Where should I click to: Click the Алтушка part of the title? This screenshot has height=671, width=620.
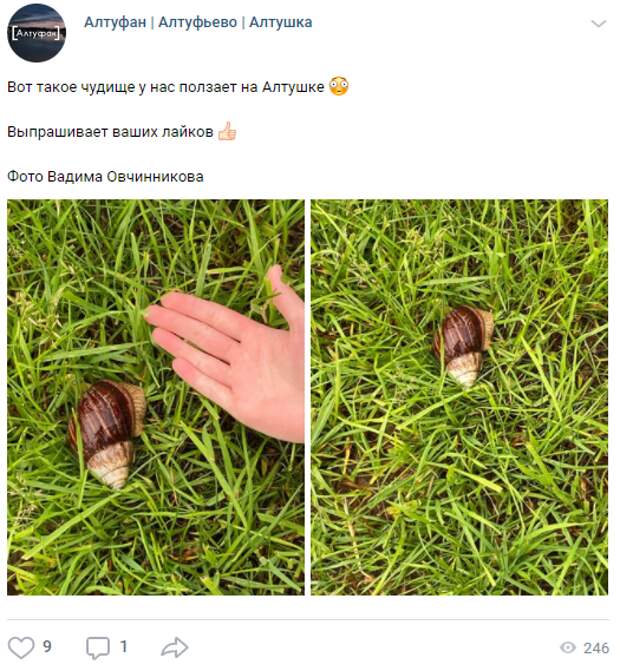tap(281, 22)
